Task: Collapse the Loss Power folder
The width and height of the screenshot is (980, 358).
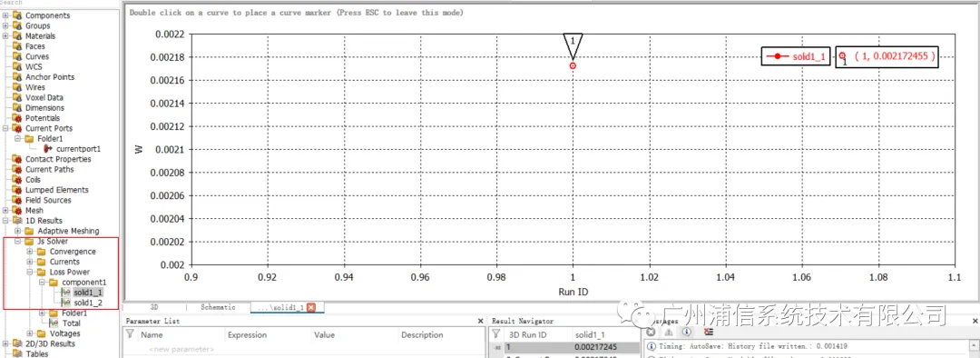Action: tap(30, 273)
